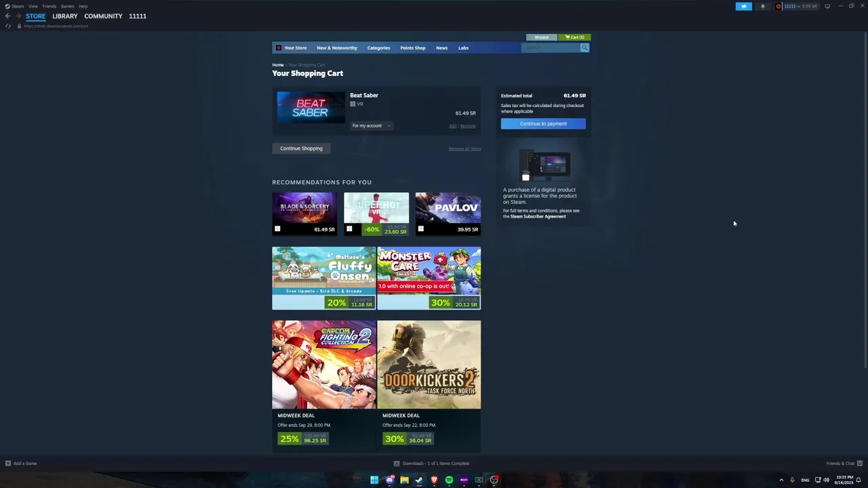Open the Categories menu
Image resolution: width=868 pixels, height=488 pixels.
coord(378,47)
